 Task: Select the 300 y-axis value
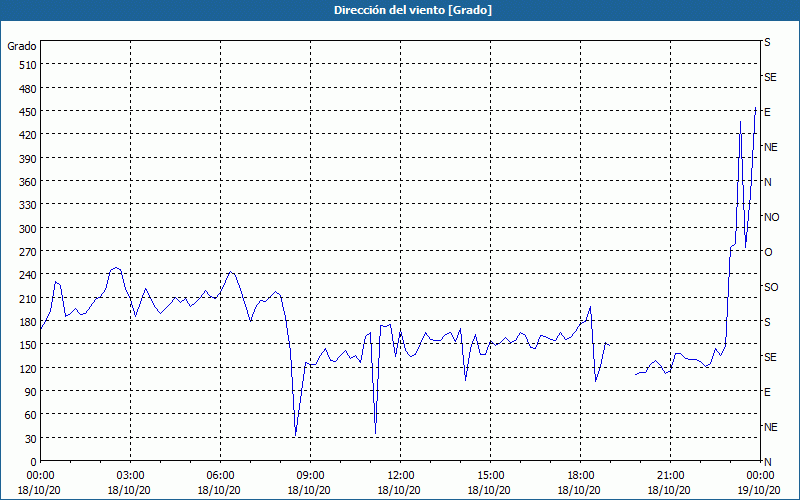pyautogui.click(x=28, y=229)
